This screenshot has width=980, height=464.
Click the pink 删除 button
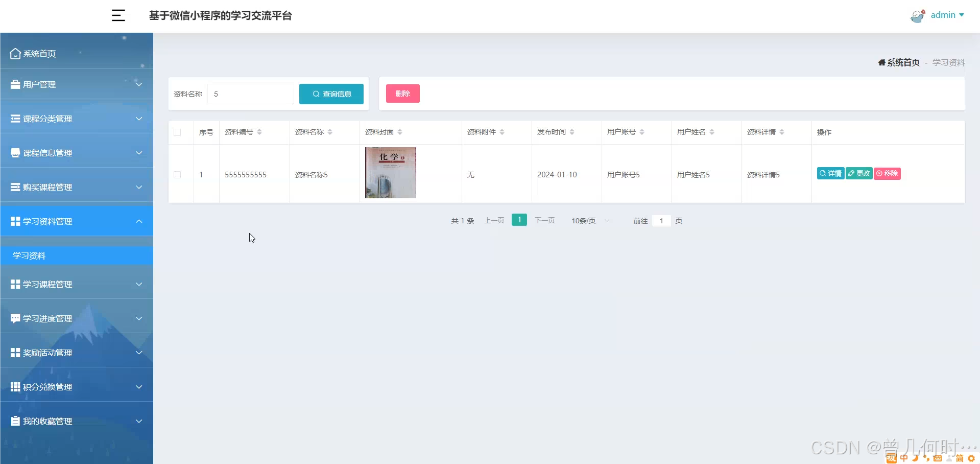[403, 94]
